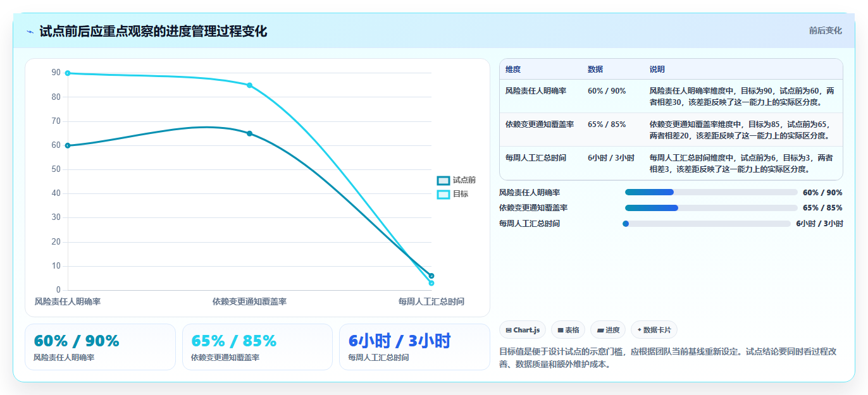Toggle the 目标 legend series
Screen dimensions: 868x395
coord(453,194)
